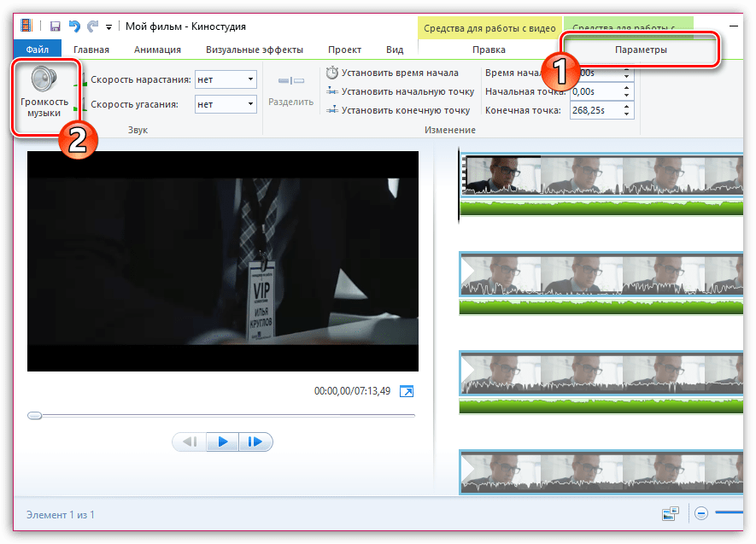
Task: Click the Redo arrow icon
Action: (92, 26)
